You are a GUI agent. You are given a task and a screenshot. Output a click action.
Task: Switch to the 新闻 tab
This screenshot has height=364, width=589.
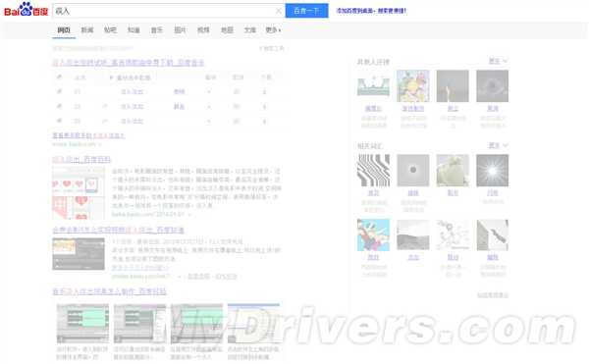(x=87, y=30)
